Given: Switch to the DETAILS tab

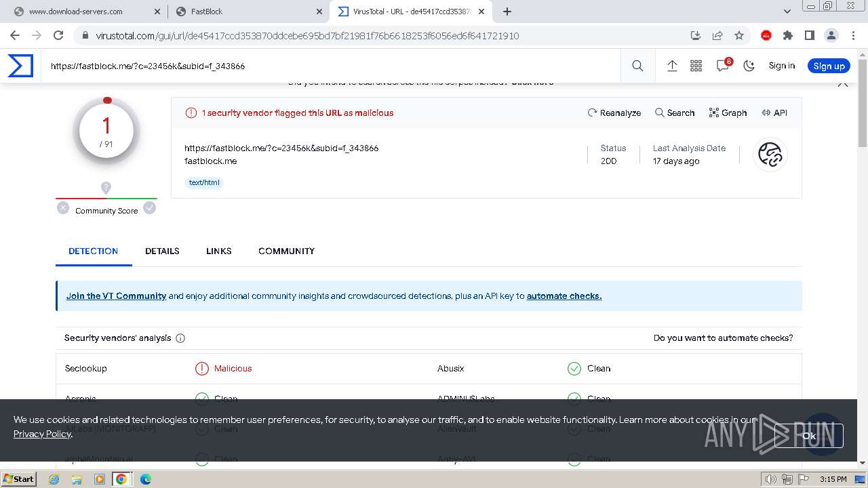Looking at the screenshot, I should (x=162, y=251).
